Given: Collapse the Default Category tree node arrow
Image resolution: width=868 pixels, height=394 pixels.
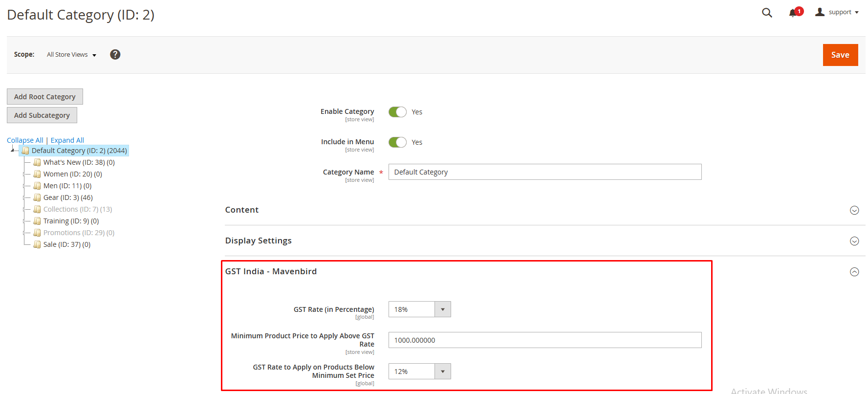Looking at the screenshot, I should 12,150.
